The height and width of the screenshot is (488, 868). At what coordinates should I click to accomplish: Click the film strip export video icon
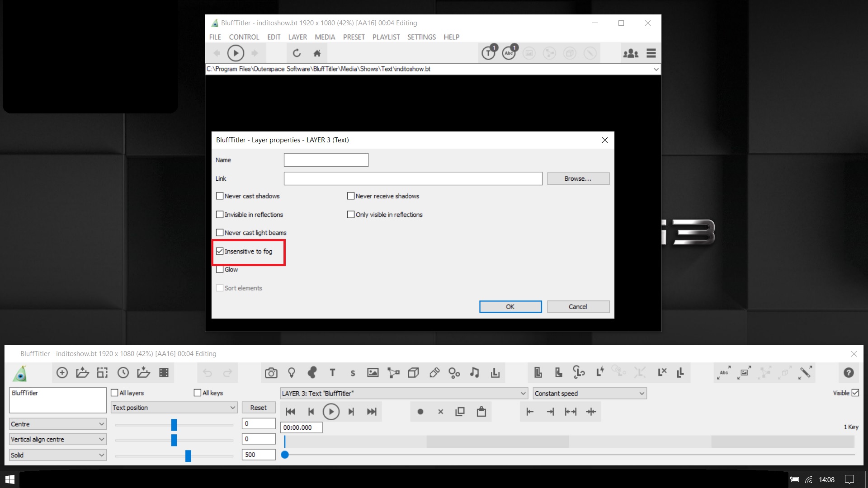tap(164, 373)
